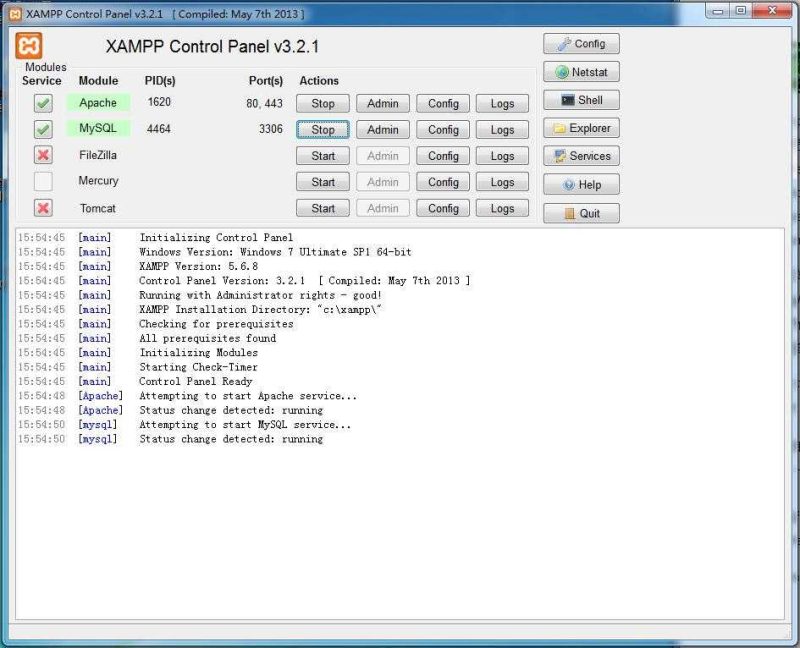This screenshot has height=648, width=800.
Task: Toggle the Tomcat service red X box
Action: (x=43, y=208)
